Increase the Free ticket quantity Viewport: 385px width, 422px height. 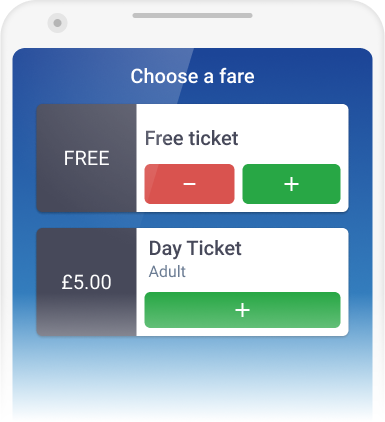[x=291, y=184]
